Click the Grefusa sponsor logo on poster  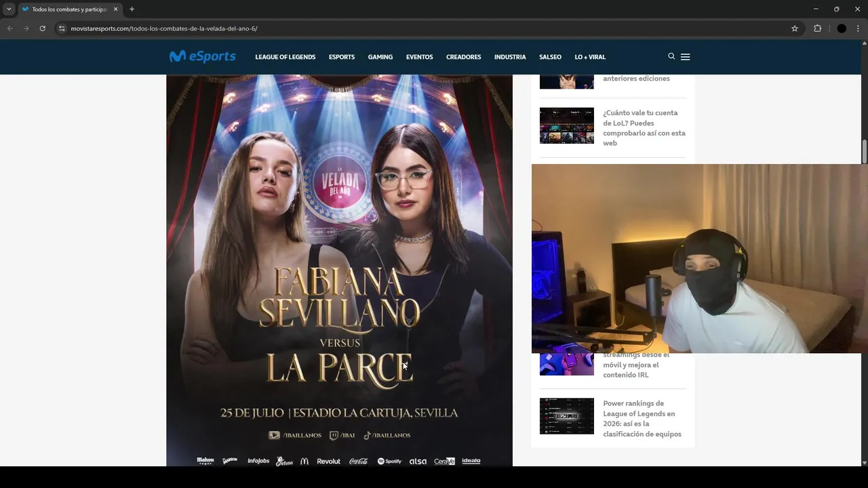pyautogui.click(x=284, y=462)
